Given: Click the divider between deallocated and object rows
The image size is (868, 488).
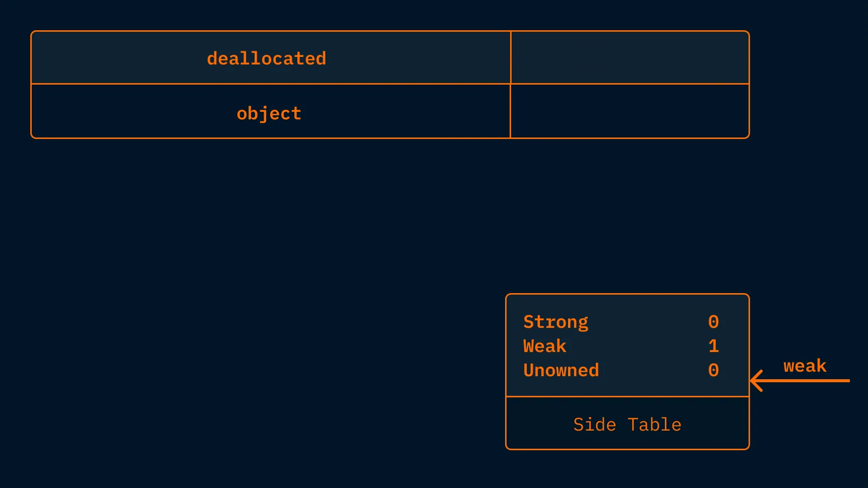Looking at the screenshot, I should pyautogui.click(x=390, y=84).
